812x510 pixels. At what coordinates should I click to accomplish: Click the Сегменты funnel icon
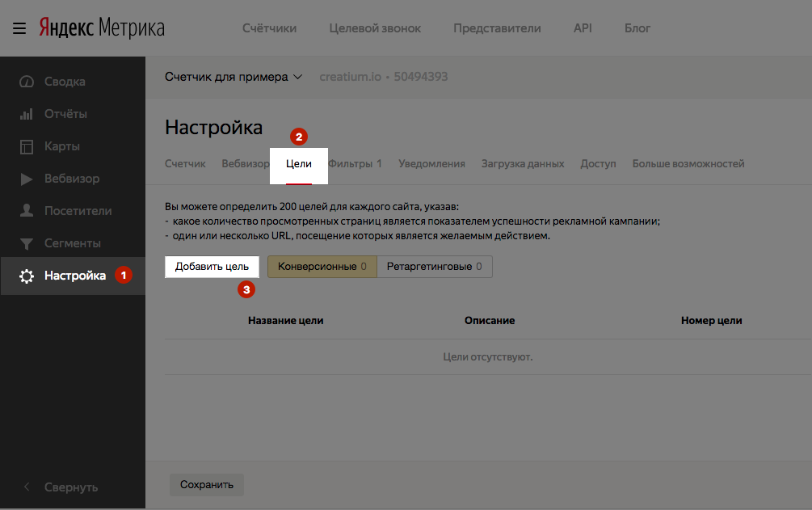[x=27, y=243]
